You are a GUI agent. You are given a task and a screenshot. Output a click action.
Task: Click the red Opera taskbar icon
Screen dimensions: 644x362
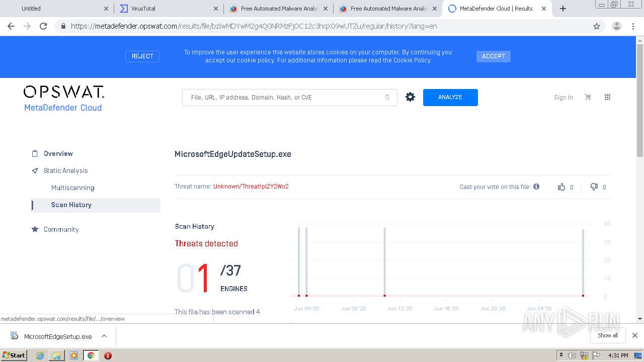coord(108,355)
